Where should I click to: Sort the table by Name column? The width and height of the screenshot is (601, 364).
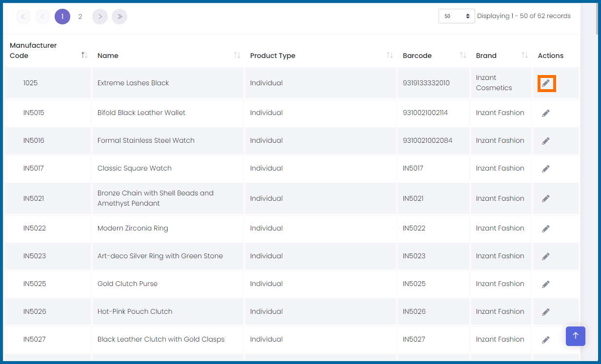tap(237, 55)
